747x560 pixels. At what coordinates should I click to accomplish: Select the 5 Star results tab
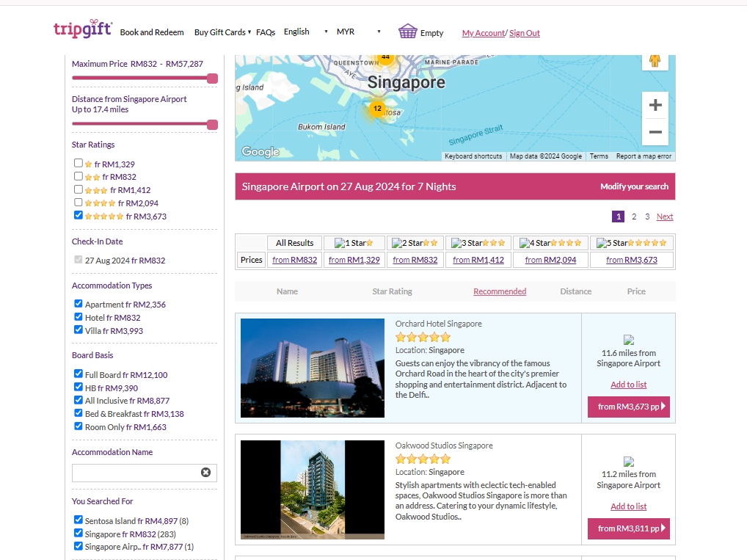point(631,243)
